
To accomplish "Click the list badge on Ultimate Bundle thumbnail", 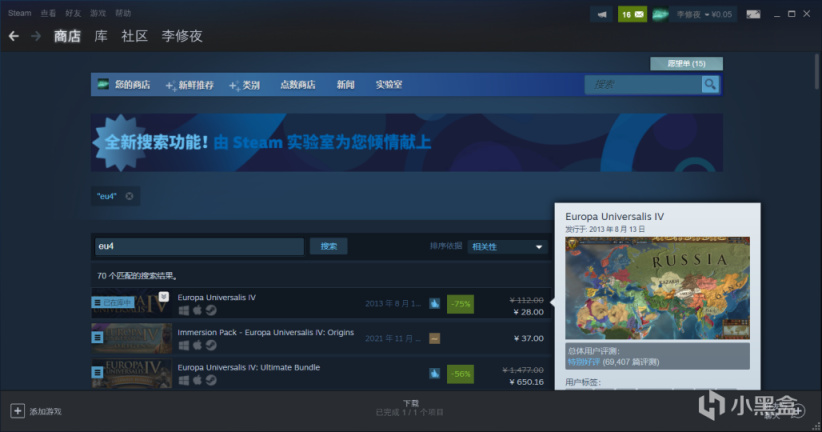I will point(98,372).
